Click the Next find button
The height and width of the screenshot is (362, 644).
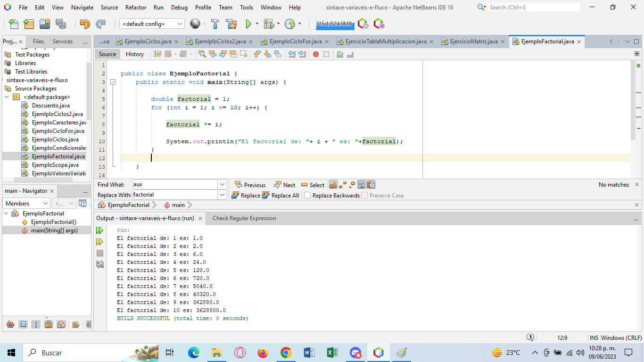tap(284, 185)
